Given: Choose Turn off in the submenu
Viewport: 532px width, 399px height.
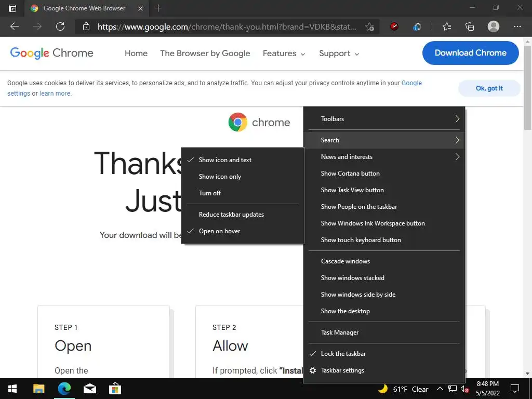Looking at the screenshot, I should point(243,193).
